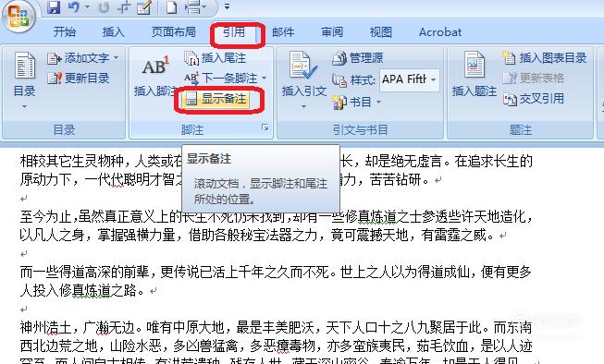Expand the 书目 bibliography dropdown
The width and height of the screenshot is (604, 364).
click(357, 102)
